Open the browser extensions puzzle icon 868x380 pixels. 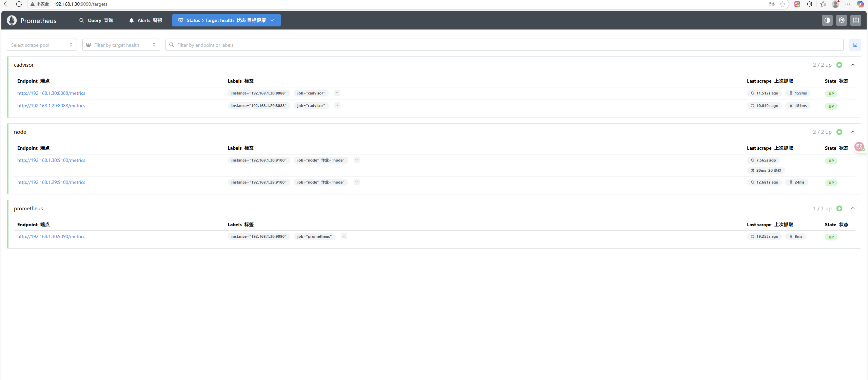point(809,4)
